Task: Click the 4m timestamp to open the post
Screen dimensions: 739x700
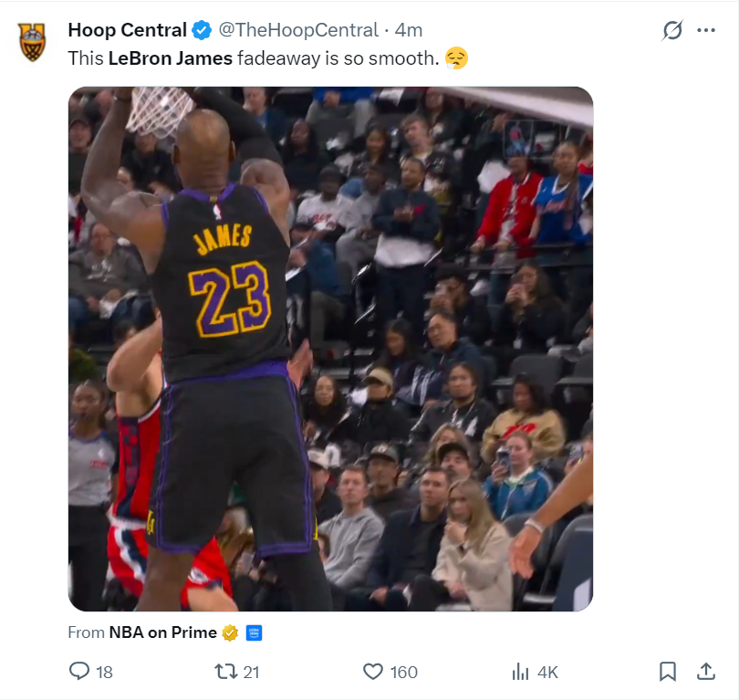Action: [409, 30]
